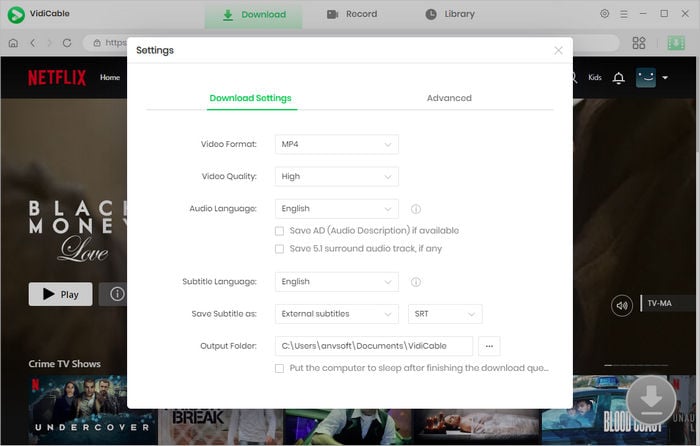Image resolution: width=700 pixels, height=446 pixels.
Task: Expand the Subtitle Language dropdown
Action: tap(337, 282)
